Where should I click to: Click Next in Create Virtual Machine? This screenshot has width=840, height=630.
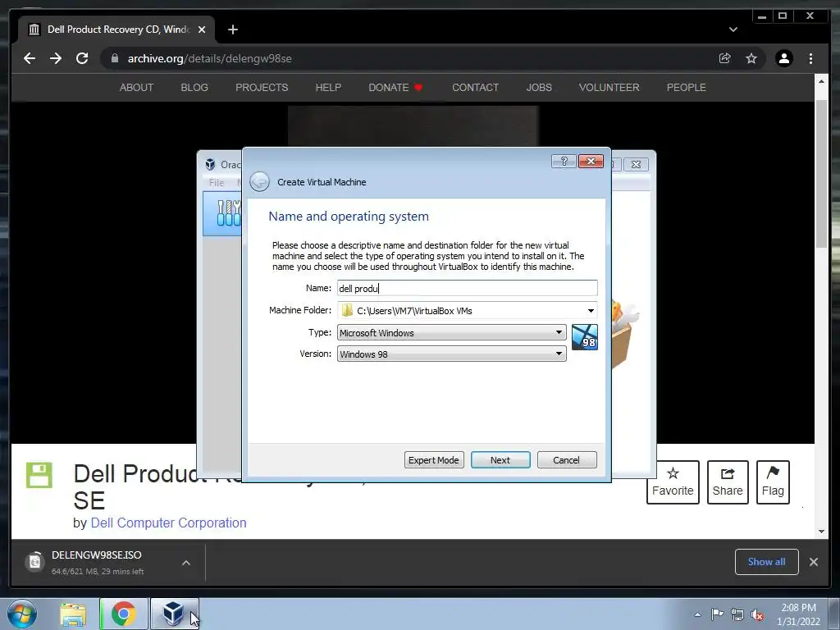point(500,460)
